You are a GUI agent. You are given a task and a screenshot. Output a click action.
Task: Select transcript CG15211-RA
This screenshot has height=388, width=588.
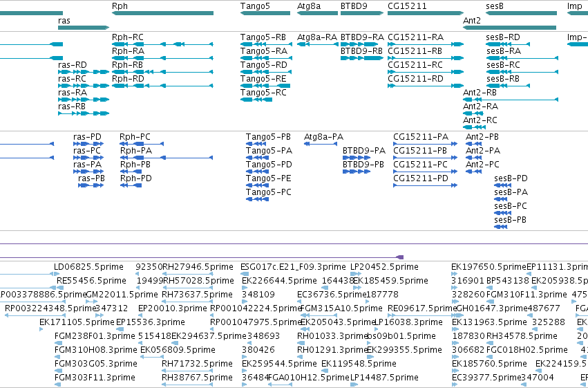coord(426,44)
